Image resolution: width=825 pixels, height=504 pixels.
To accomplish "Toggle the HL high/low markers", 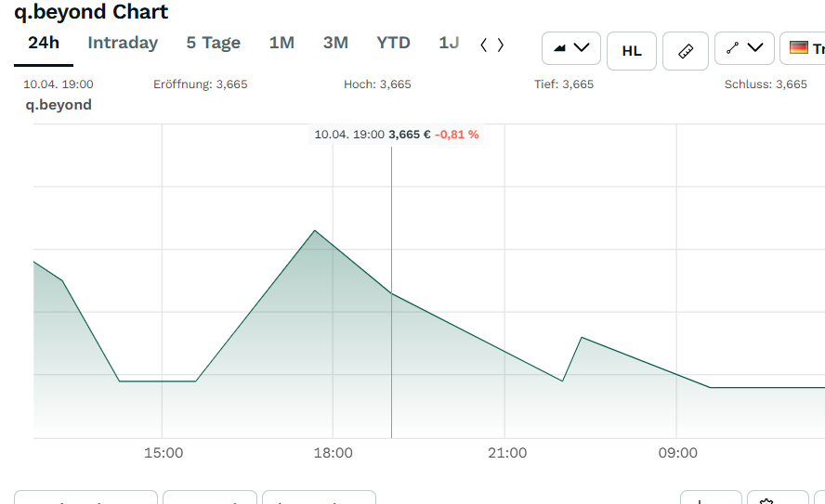I will [632, 50].
